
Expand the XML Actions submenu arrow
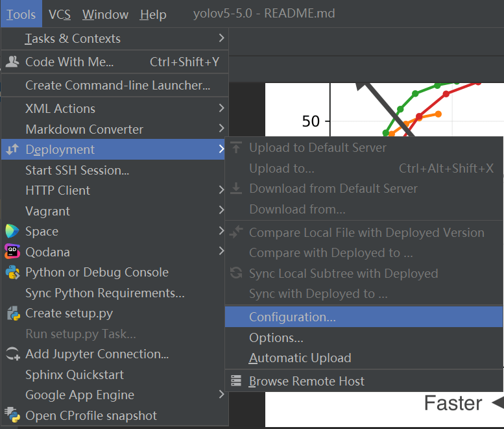click(221, 108)
